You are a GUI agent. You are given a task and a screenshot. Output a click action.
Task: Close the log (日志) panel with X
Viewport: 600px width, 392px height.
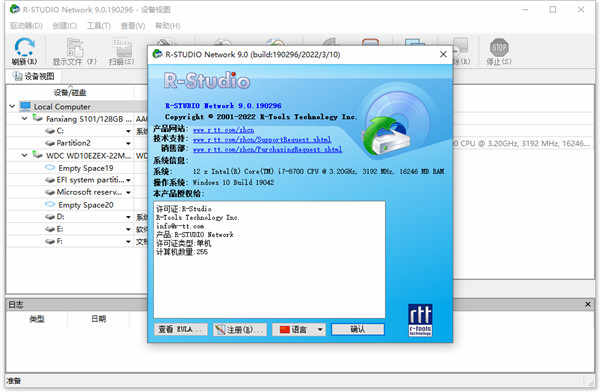click(588, 304)
